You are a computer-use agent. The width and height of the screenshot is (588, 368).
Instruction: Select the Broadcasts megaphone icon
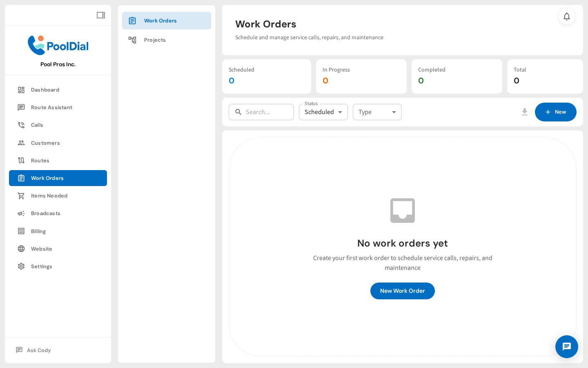point(21,213)
